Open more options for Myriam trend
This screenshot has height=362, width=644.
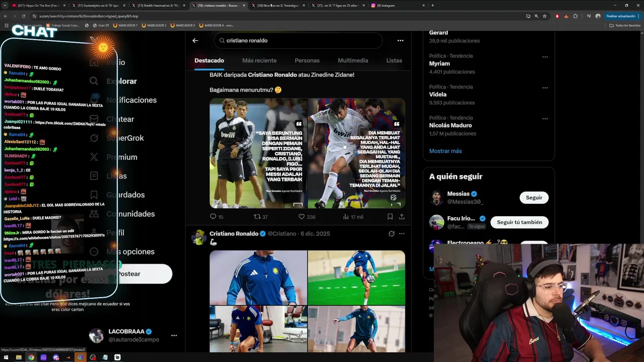[545, 56]
